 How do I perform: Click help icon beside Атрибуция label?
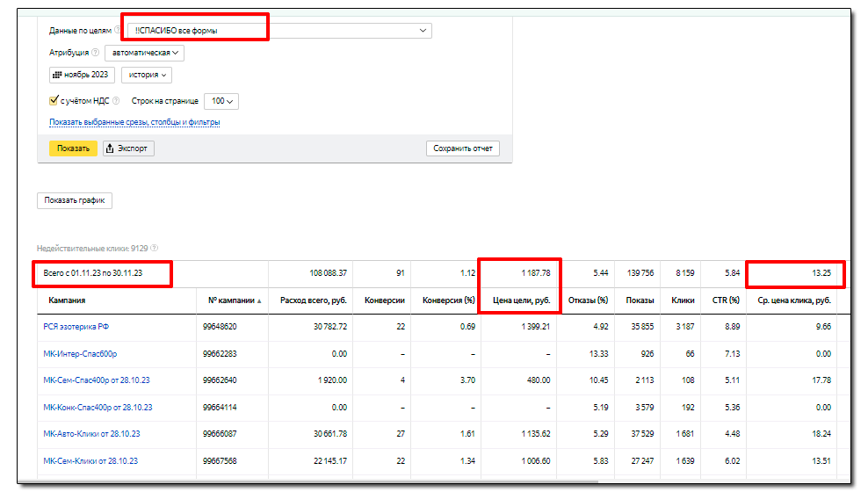coord(95,53)
